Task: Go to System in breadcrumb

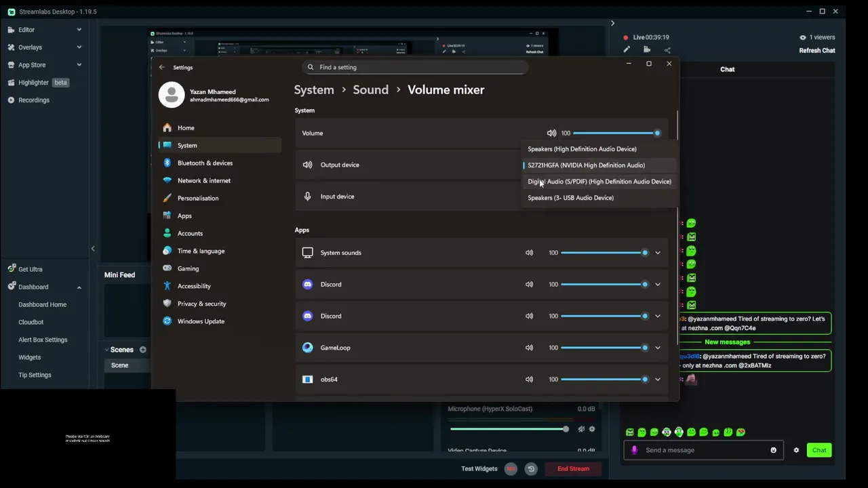Action: (x=314, y=90)
